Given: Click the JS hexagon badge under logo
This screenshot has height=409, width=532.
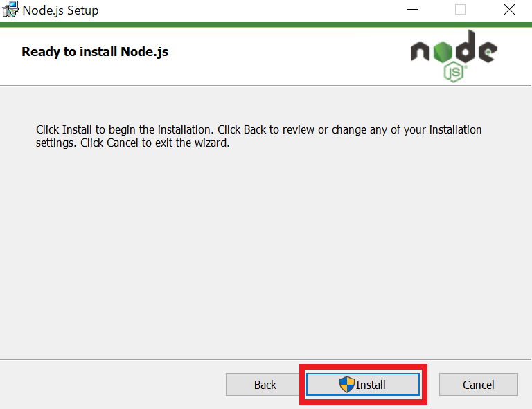Looking at the screenshot, I should (454, 72).
